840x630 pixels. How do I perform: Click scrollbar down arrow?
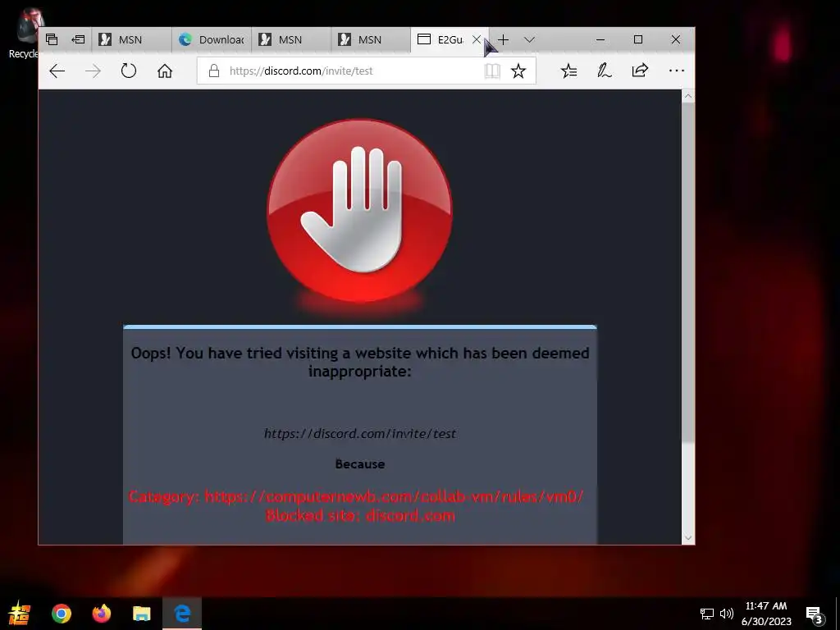click(688, 538)
